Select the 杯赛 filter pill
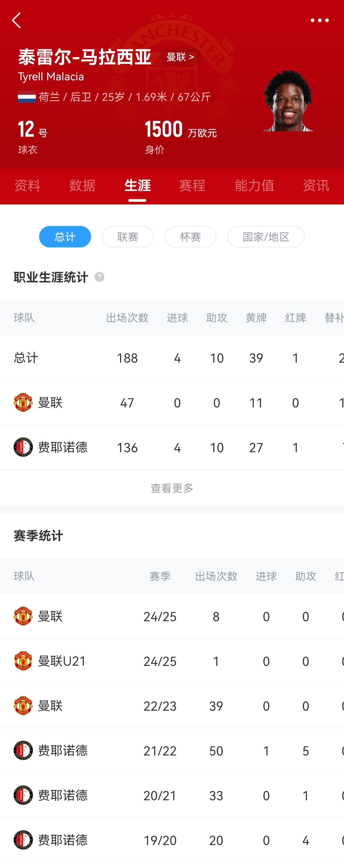344x868 pixels. click(x=190, y=236)
